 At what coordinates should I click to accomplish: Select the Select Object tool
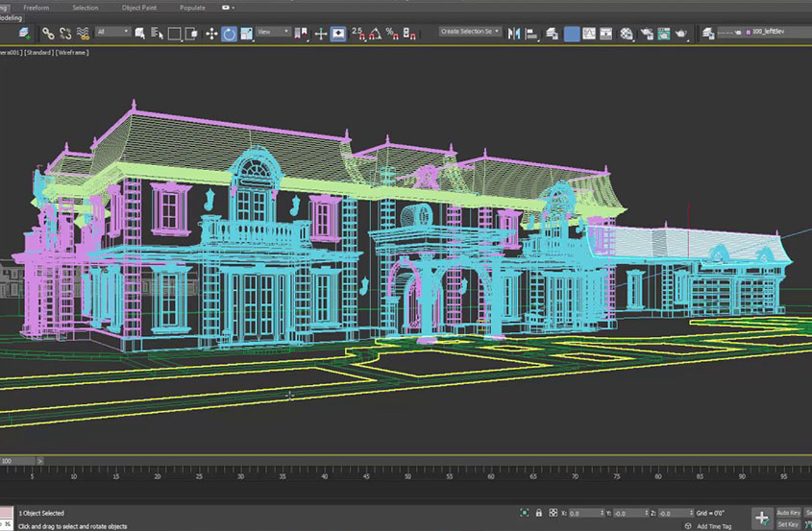coord(140,34)
